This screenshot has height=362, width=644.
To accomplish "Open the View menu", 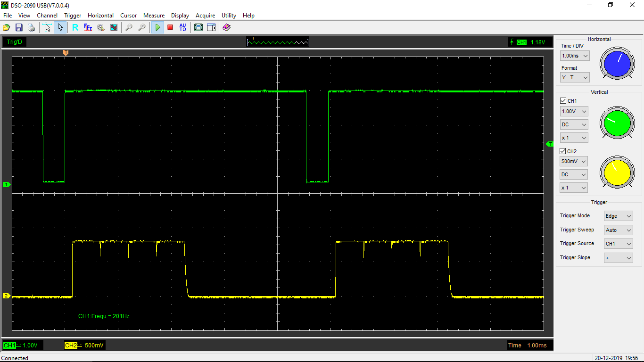I will point(24,16).
